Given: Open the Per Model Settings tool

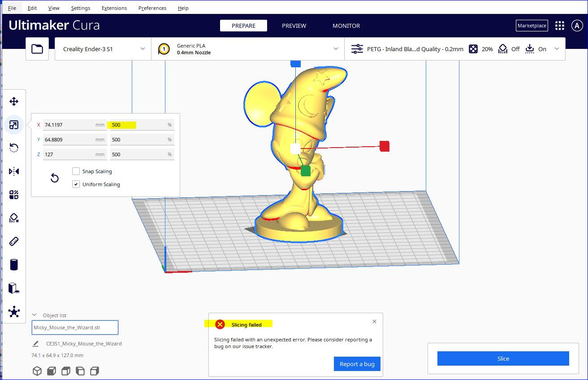Looking at the screenshot, I should click(14, 194).
